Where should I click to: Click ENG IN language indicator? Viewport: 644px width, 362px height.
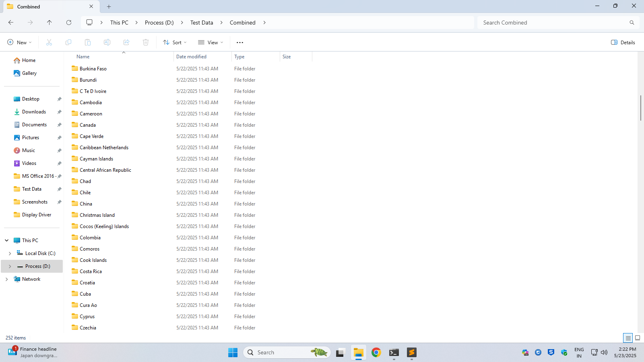[x=579, y=352]
